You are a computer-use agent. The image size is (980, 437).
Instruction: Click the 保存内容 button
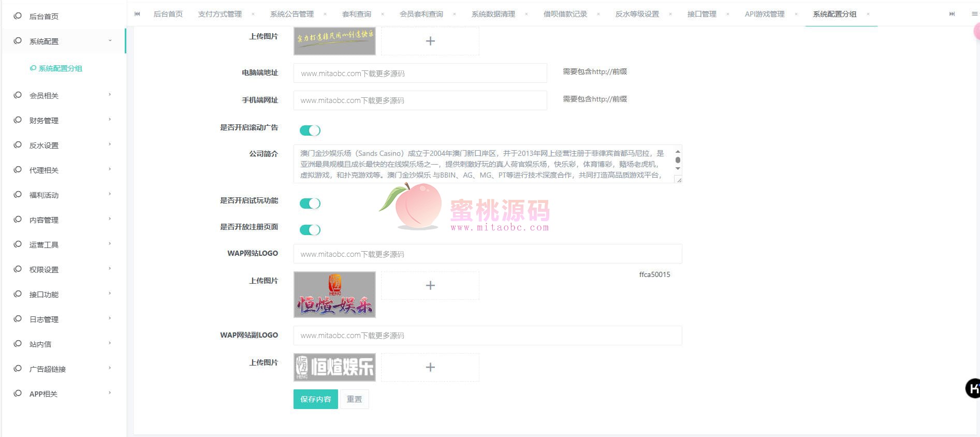click(315, 399)
